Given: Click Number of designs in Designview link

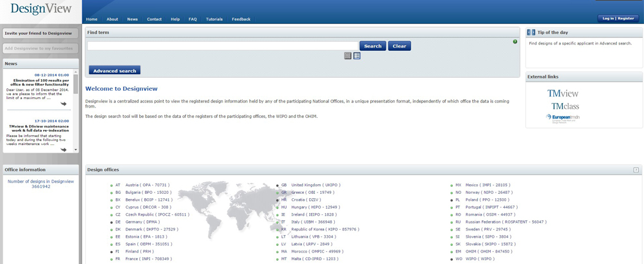Looking at the screenshot, I should (x=41, y=184).
